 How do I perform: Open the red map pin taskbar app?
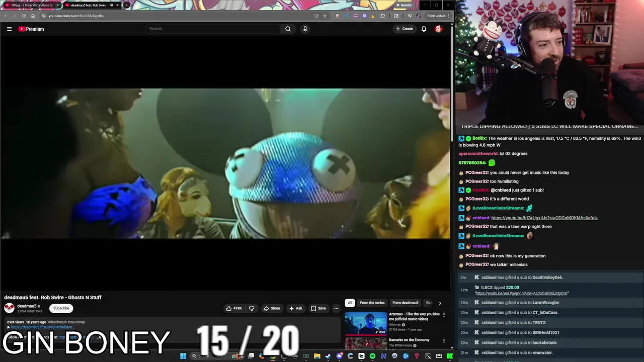pos(417,356)
